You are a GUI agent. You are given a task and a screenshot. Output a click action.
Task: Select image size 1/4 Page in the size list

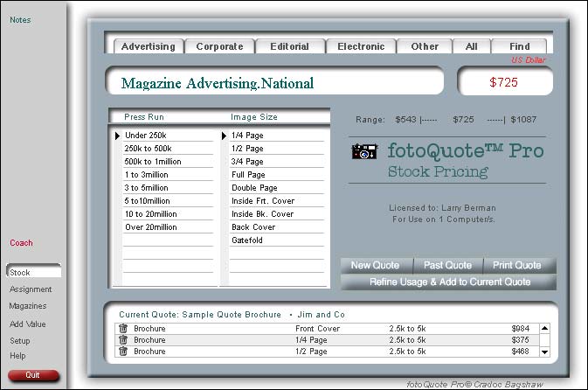pyautogui.click(x=277, y=136)
